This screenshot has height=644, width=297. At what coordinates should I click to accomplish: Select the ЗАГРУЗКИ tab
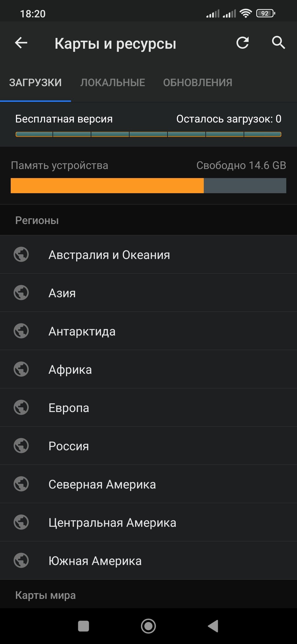click(35, 83)
